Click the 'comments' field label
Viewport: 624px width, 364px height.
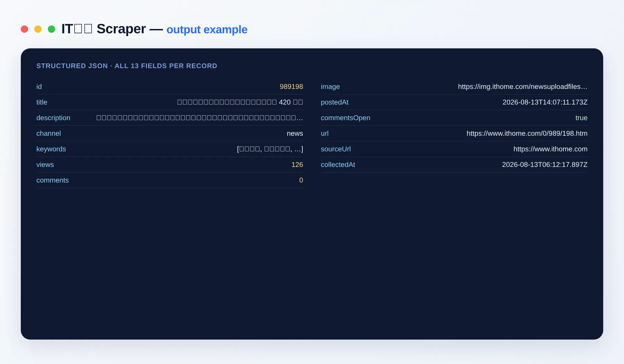click(52, 180)
